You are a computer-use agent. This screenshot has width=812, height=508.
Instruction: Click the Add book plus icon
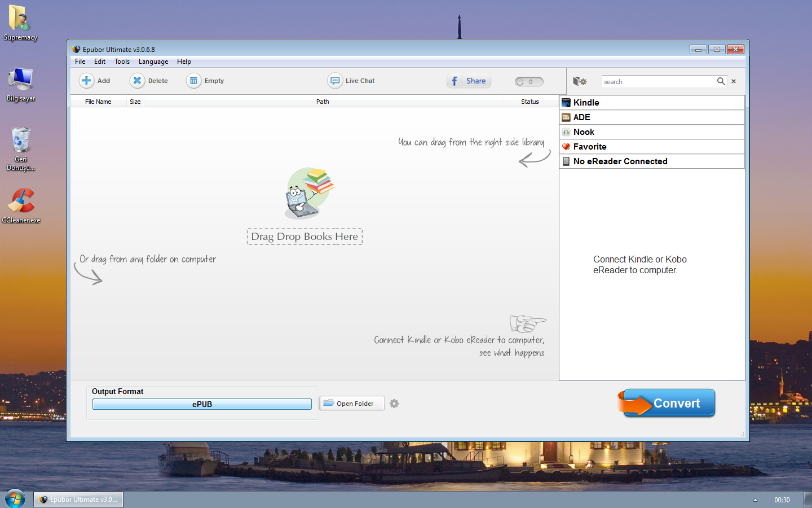[86, 81]
